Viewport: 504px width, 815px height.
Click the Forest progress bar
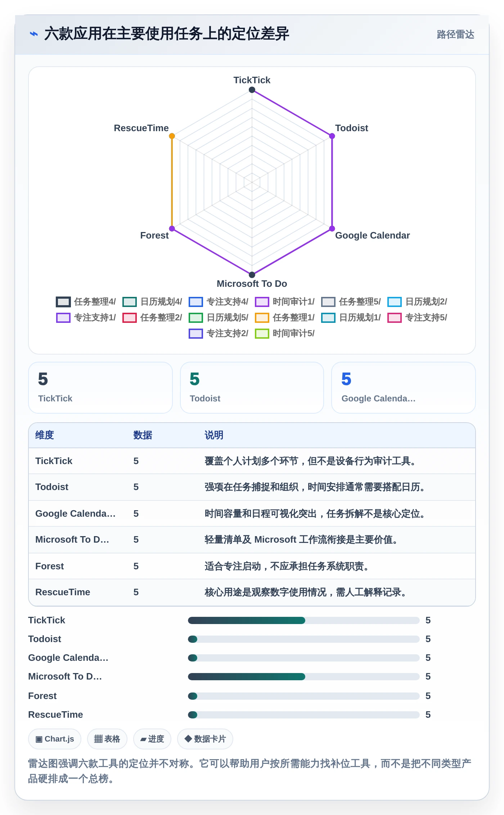coord(304,696)
